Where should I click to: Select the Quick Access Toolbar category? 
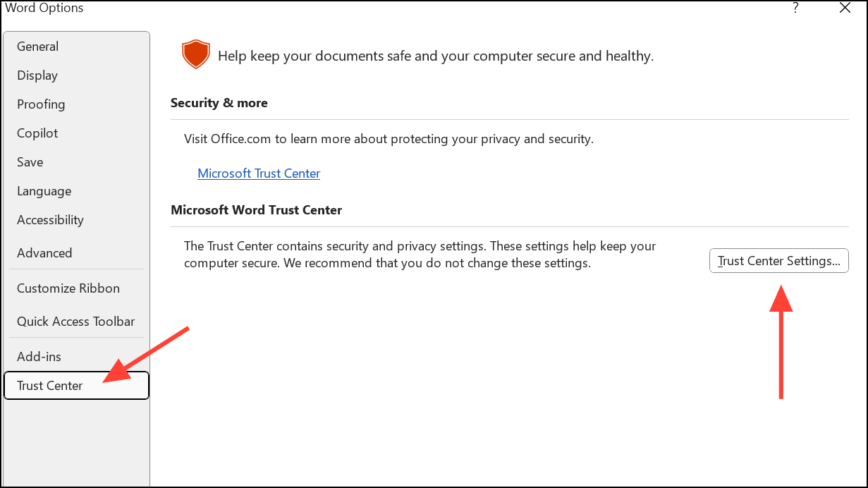[77, 322]
